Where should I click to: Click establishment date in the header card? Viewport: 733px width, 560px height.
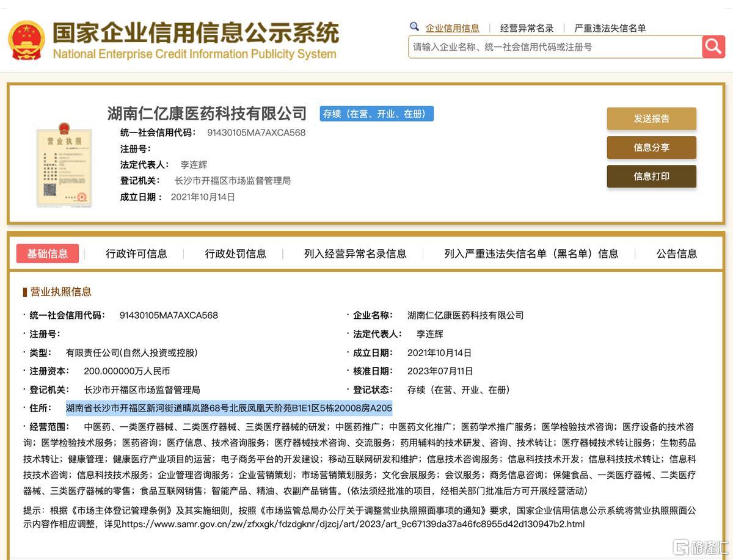pyautogui.click(x=203, y=197)
